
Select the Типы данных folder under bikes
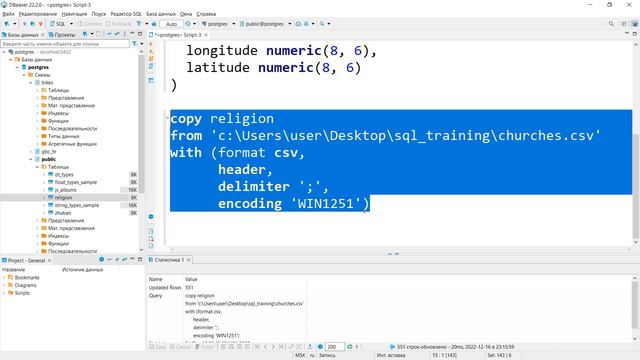pos(63,136)
